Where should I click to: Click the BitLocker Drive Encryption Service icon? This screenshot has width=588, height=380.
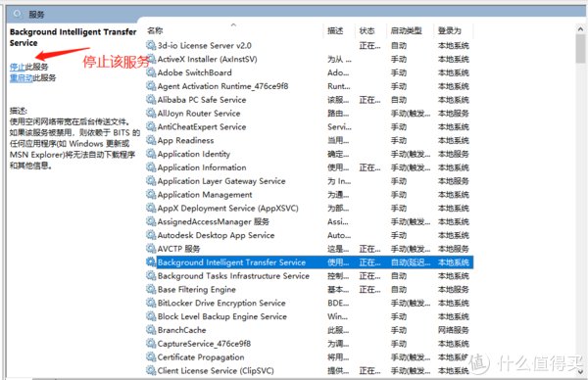click(x=151, y=303)
